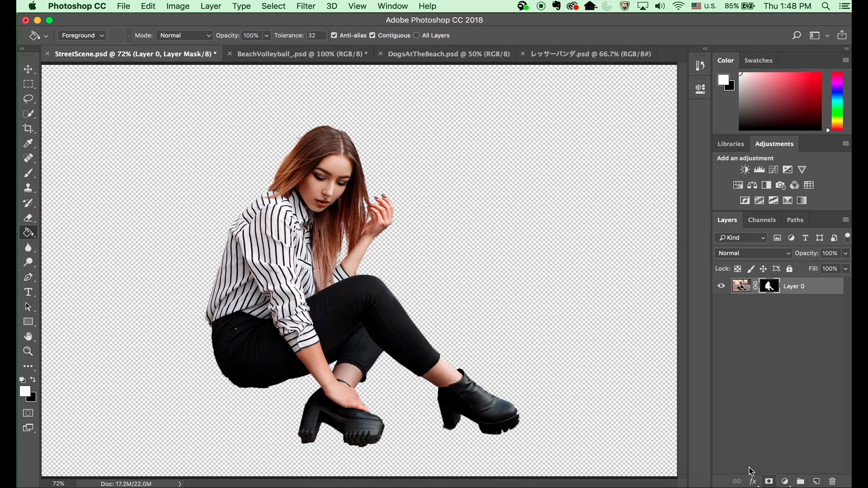Select the Paint Bucket tool
This screenshot has height=488, width=868.
pos(28,232)
